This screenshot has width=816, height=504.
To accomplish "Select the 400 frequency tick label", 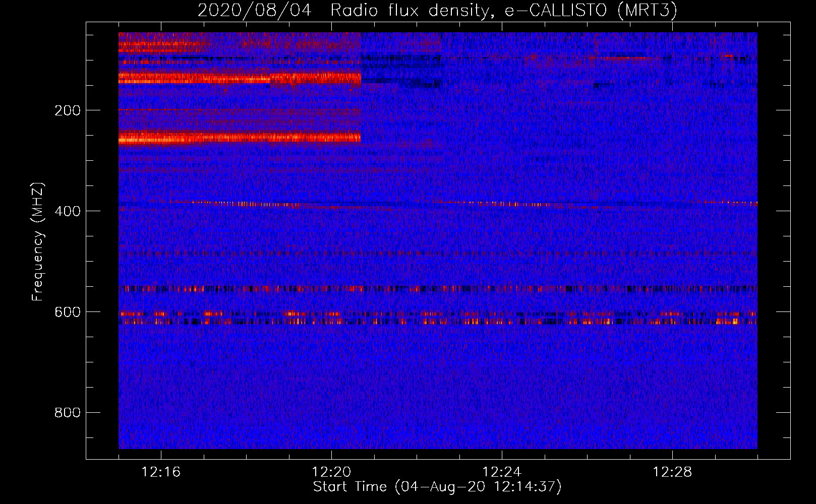I will pyautogui.click(x=68, y=211).
